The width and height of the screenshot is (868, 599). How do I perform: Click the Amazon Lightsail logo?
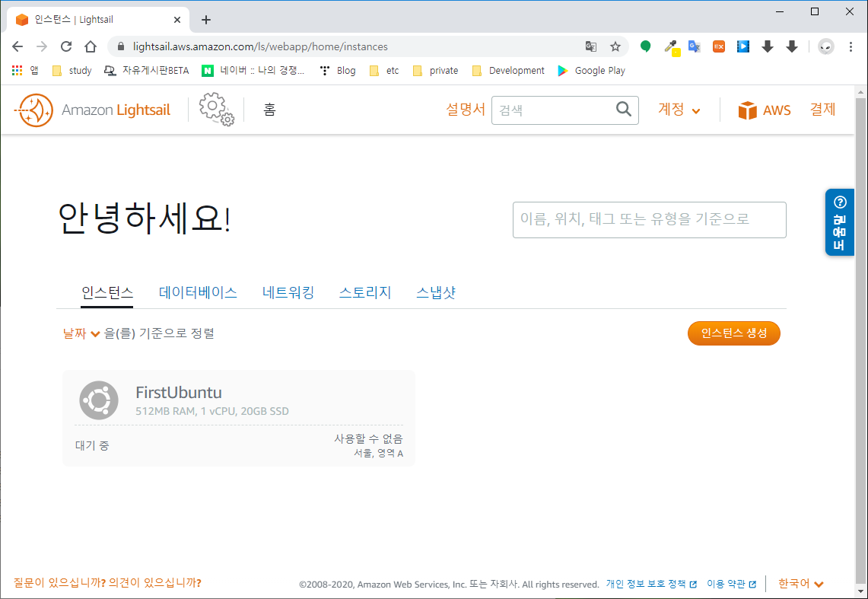click(93, 110)
